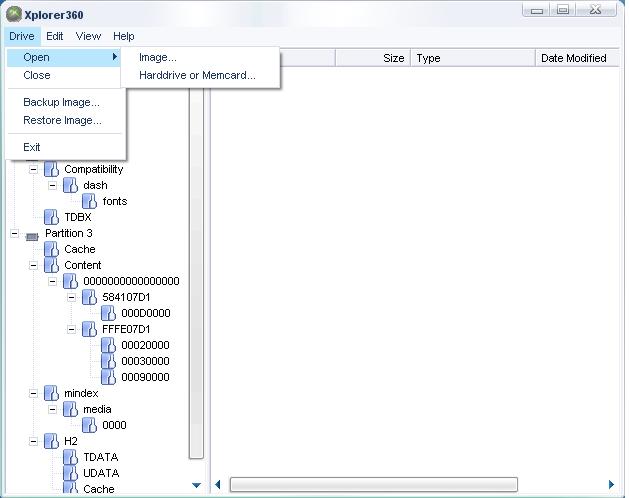Click the fonts folder icon
The image size is (629, 498).
pyautogui.click(x=89, y=201)
